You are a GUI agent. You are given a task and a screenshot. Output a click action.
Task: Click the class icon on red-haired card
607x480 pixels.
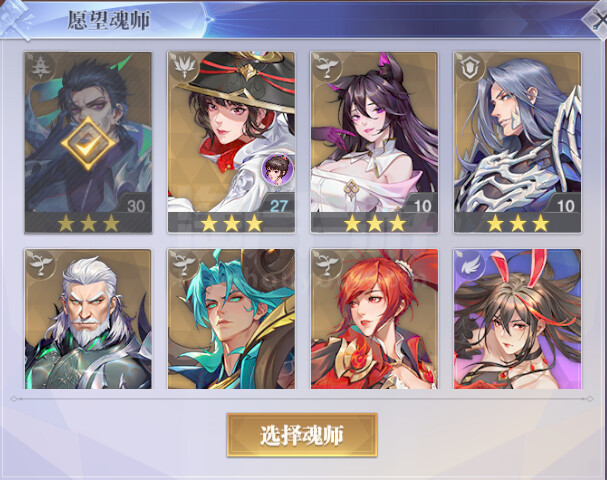click(327, 266)
